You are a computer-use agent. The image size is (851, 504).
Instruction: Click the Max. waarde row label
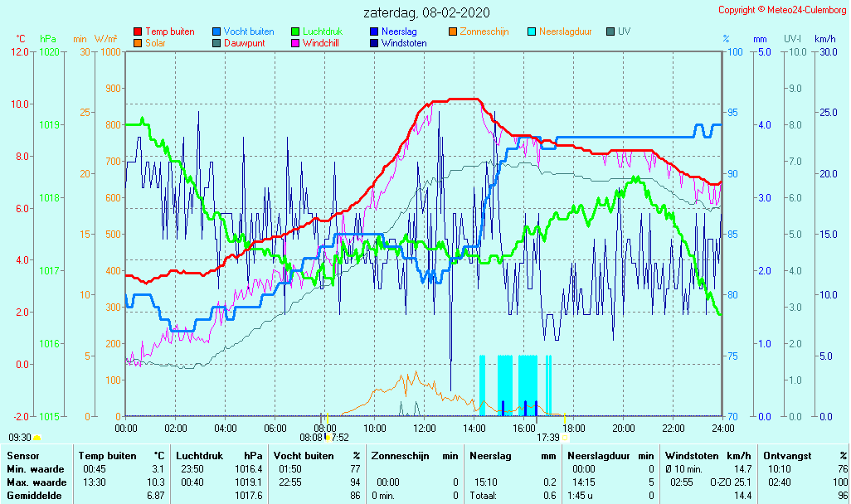click(x=36, y=482)
